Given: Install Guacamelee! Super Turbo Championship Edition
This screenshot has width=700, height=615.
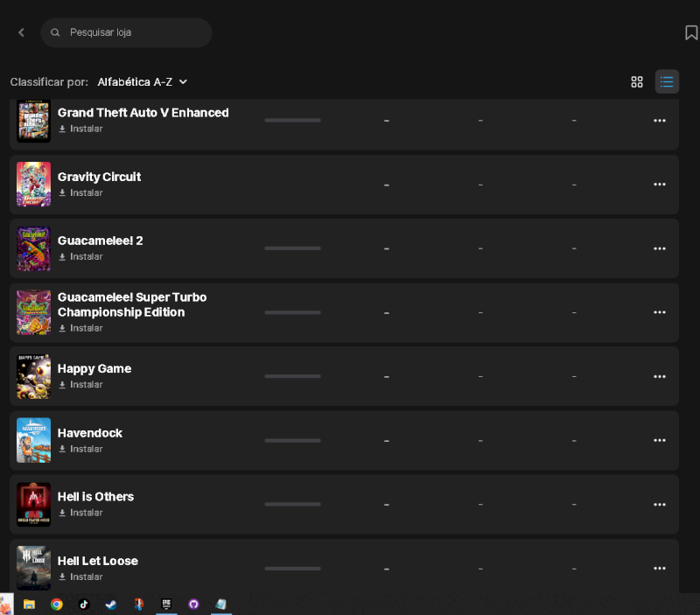Looking at the screenshot, I should pos(80,328).
